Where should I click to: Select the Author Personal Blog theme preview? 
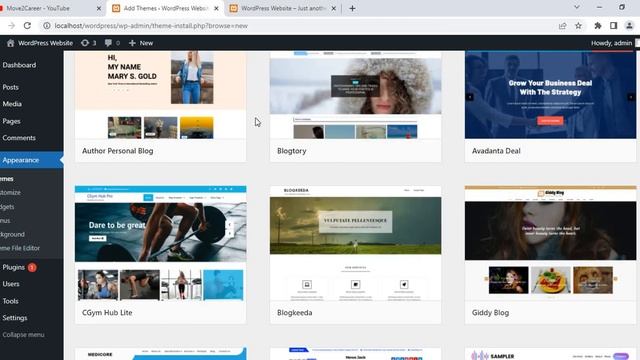160,95
